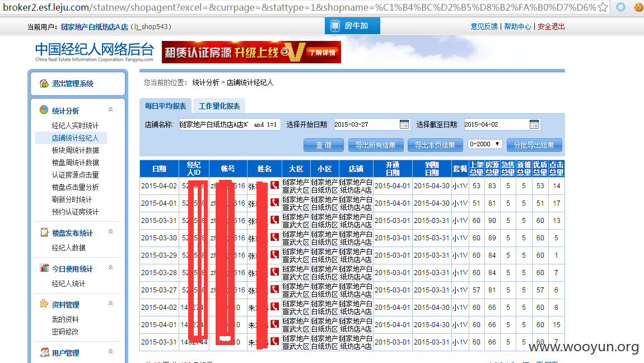
Task: Click phone icon in 2015-03-31 张 row
Action: coord(275,220)
